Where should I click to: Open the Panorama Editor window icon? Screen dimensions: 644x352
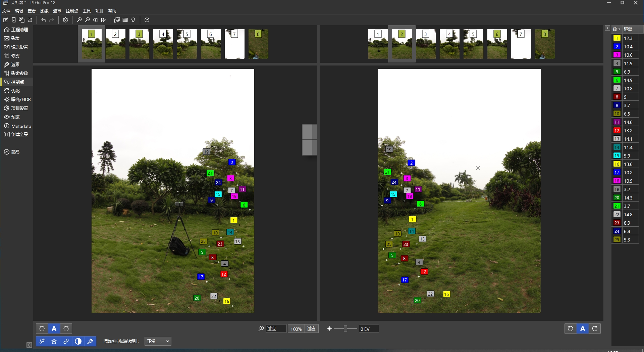(117, 20)
